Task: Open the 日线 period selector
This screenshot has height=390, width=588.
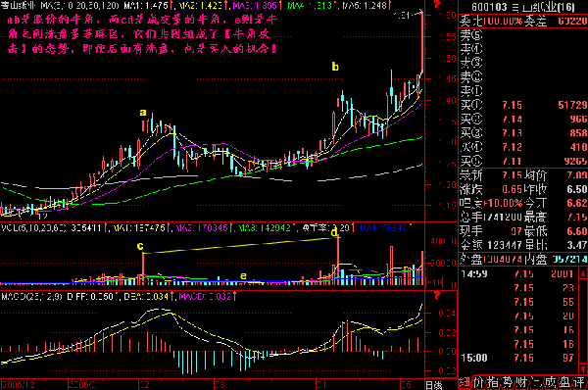Action: (x=434, y=385)
